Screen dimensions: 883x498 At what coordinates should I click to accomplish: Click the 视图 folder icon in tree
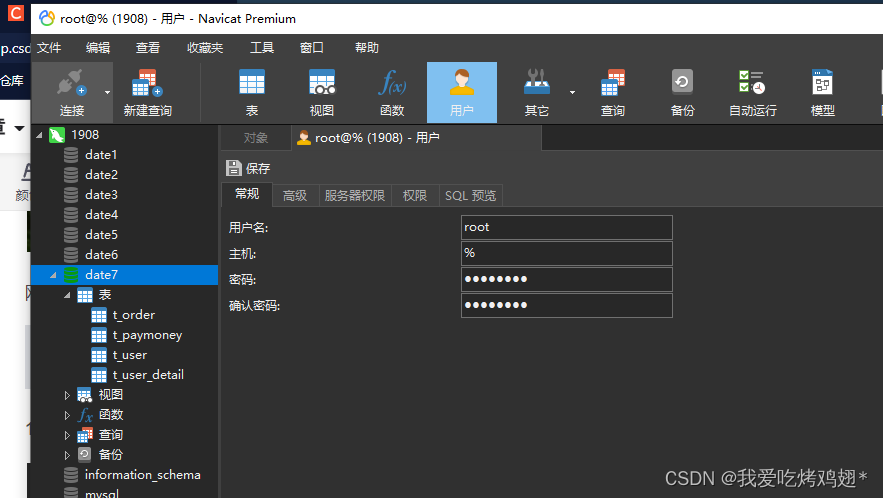pos(84,395)
